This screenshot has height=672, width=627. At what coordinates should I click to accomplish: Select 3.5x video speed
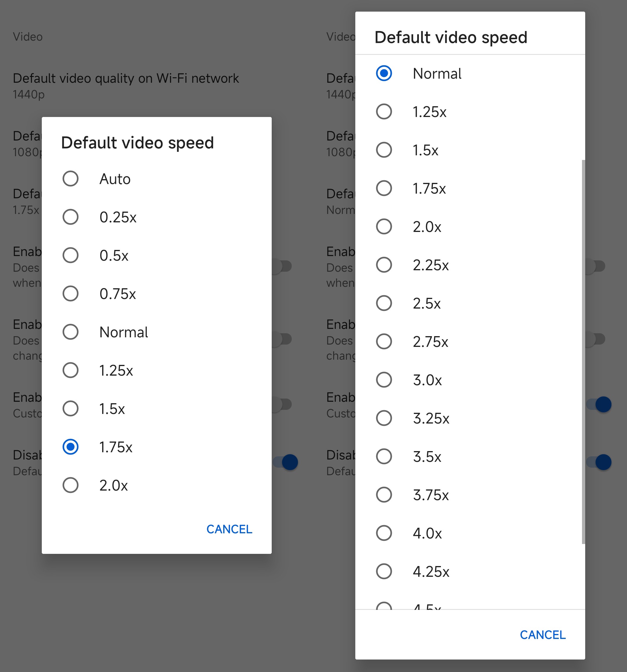(x=384, y=456)
